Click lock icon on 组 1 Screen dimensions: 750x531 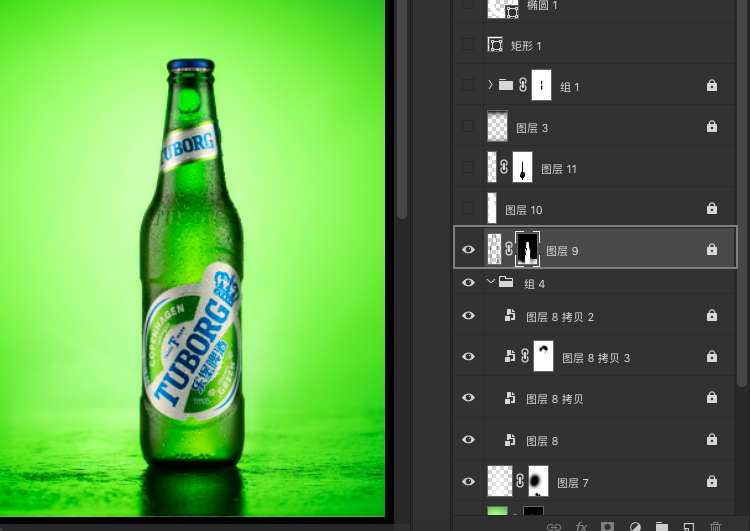click(x=712, y=85)
